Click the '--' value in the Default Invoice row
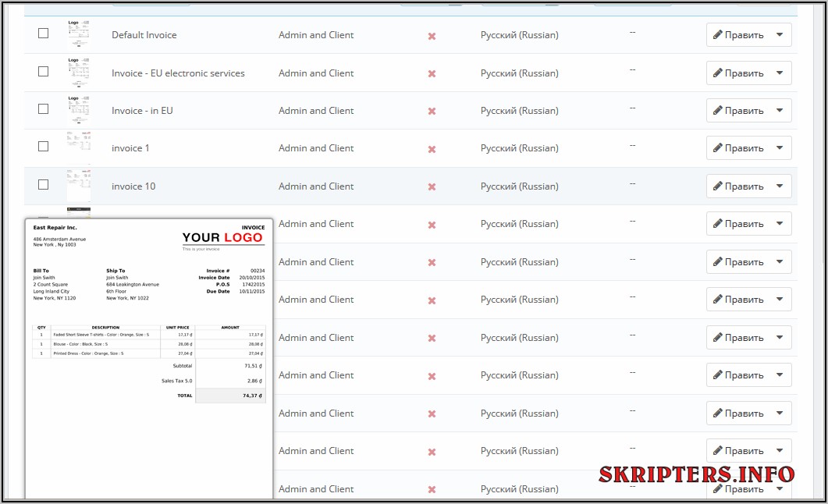The height and width of the screenshot is (504, 828). (x=632, y=32)
